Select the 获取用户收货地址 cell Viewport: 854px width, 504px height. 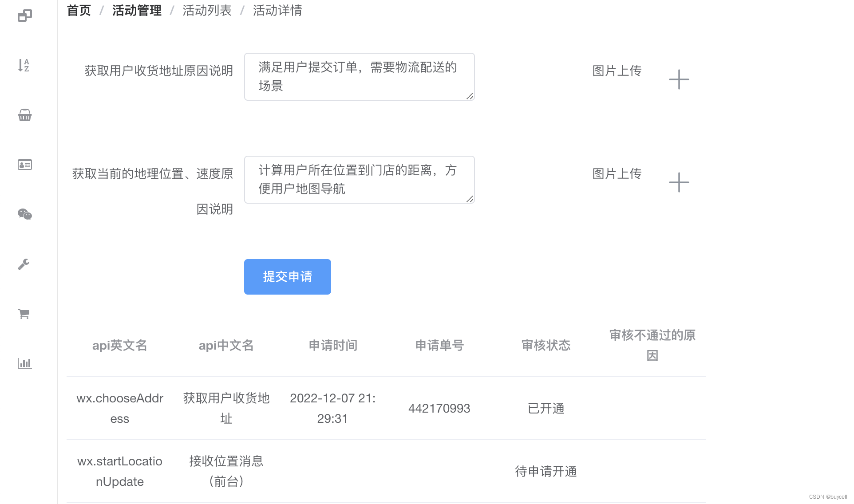[x=226, y=408]
